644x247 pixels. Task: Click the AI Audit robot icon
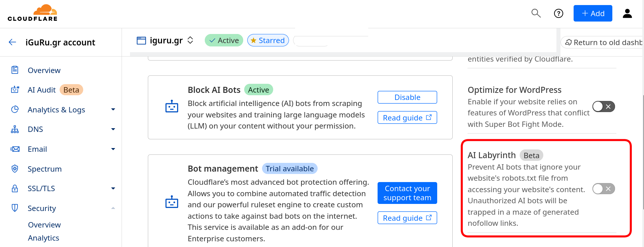click(15, 90)
